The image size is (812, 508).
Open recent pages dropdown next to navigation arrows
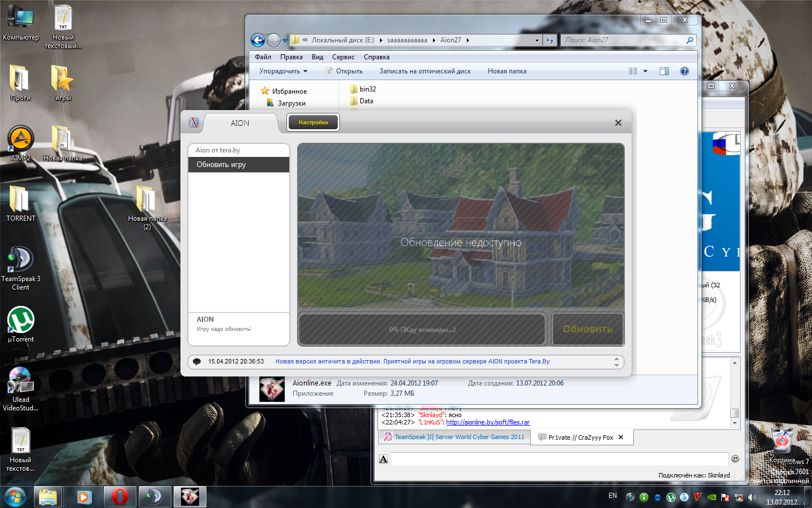(x=285, y=41)
